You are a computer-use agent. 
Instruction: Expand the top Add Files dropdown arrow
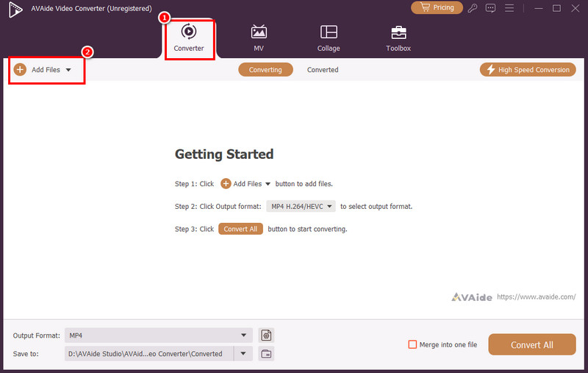point(68,70)
